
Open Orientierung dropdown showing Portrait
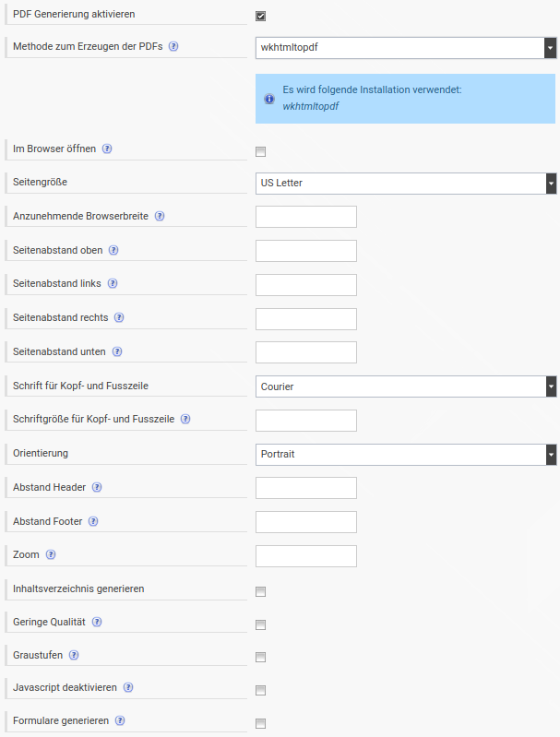[x=406, y=455]
